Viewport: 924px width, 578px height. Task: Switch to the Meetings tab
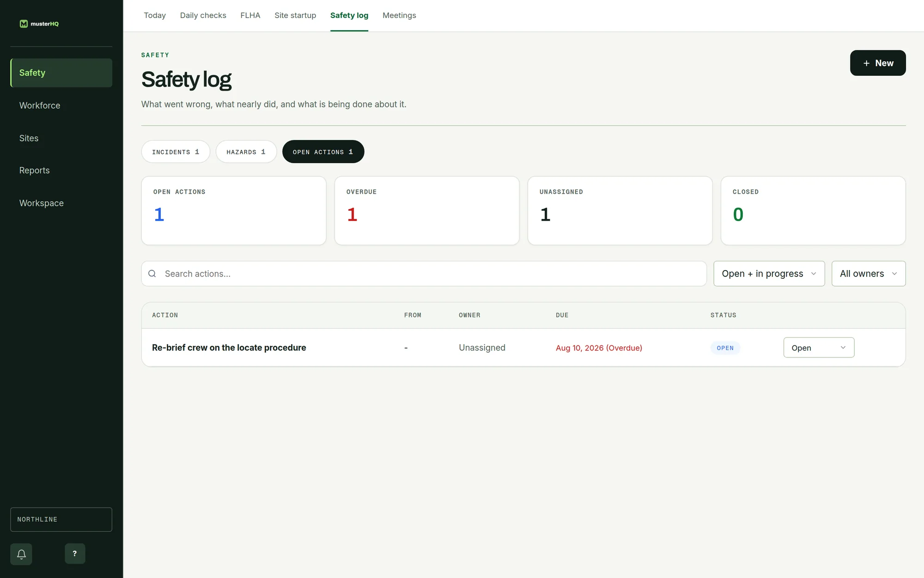point(399,15)
